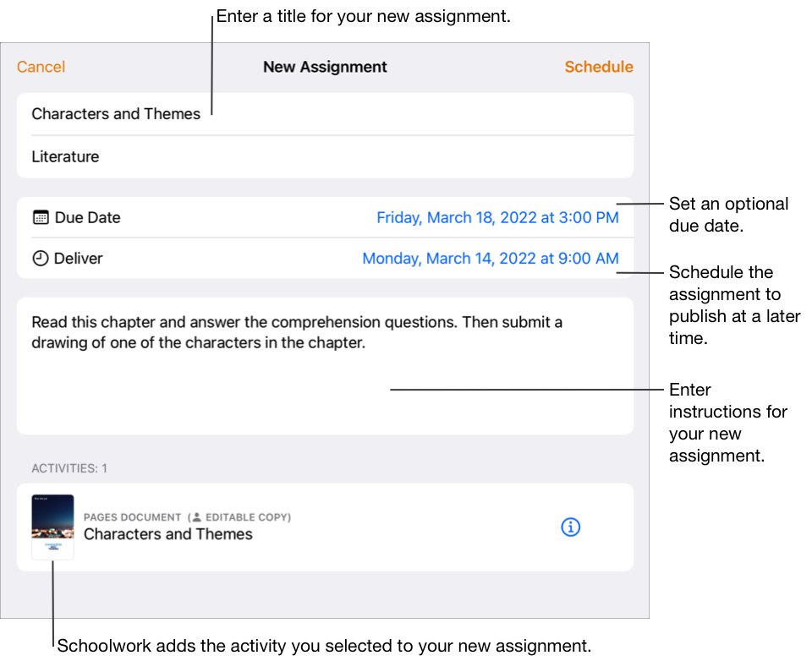Click the Pages Document label
The width and height of the screenshot is (812, 661).
[132, 517]
